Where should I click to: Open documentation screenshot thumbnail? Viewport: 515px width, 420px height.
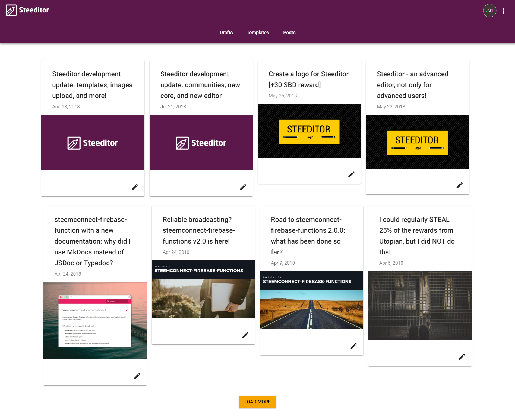pos(95,321)
